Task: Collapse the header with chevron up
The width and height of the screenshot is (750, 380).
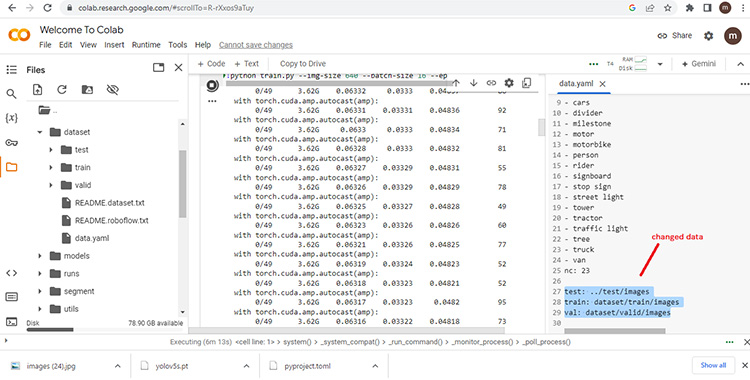Action: pyautogui.click(x=740, y=64)
